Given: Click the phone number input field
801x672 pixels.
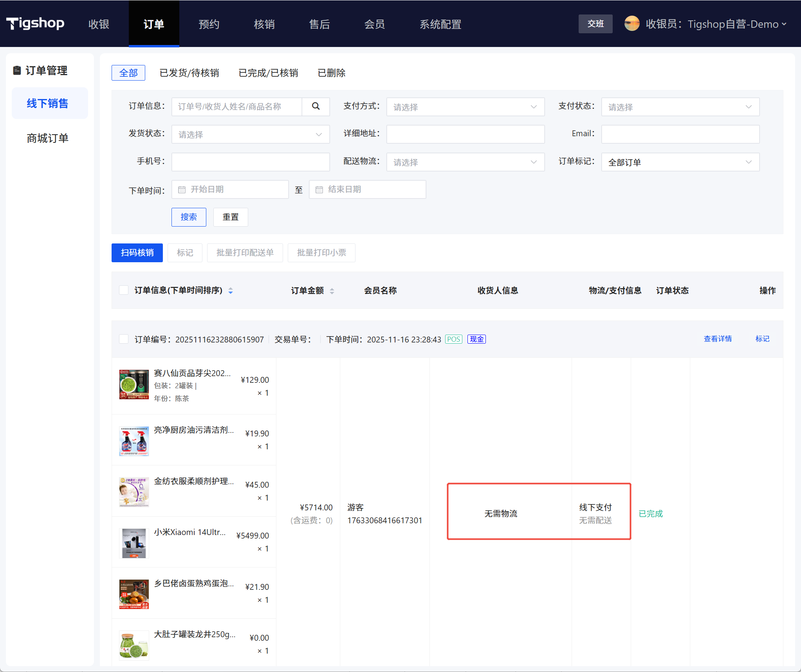Looking at the screenshot, I should pyautogui.click(x=251, y=162).
